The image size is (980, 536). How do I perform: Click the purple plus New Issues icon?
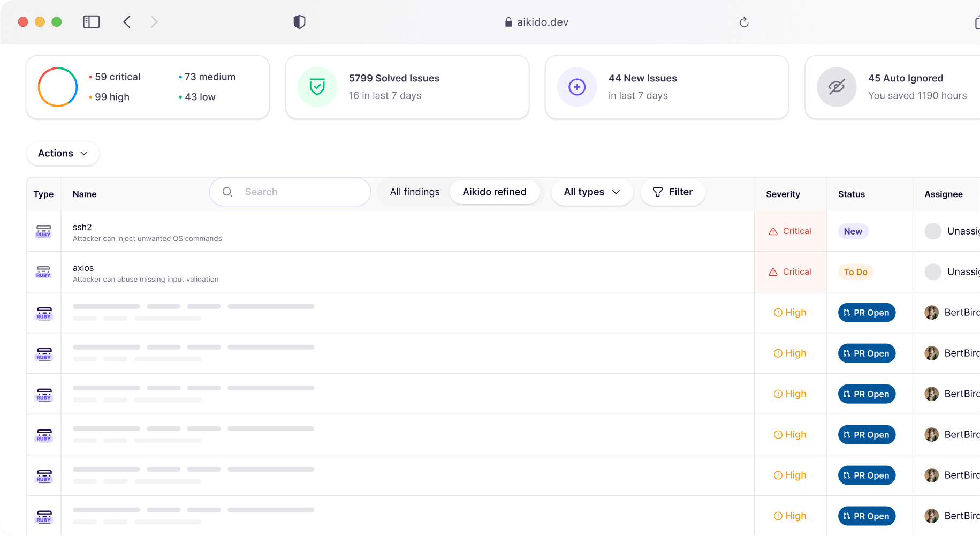tap(577, 87)
